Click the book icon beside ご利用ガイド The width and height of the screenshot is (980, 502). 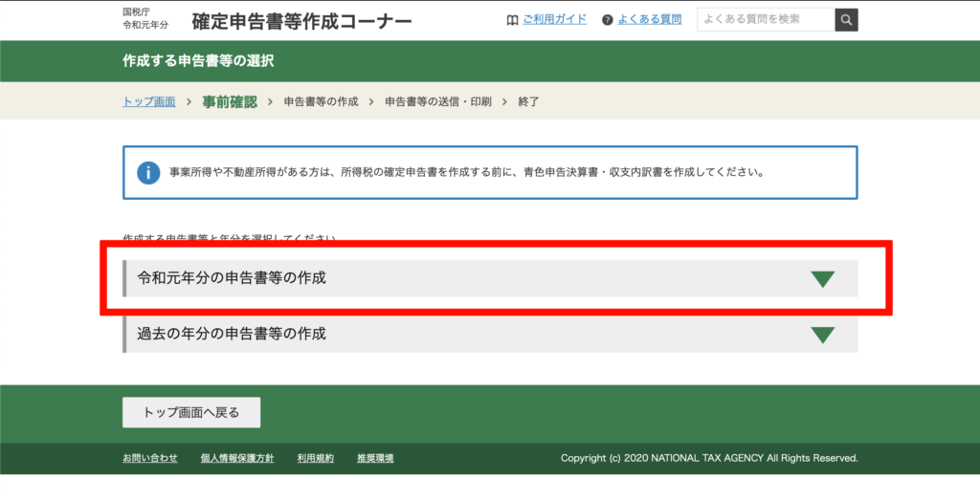coord(512,20)
